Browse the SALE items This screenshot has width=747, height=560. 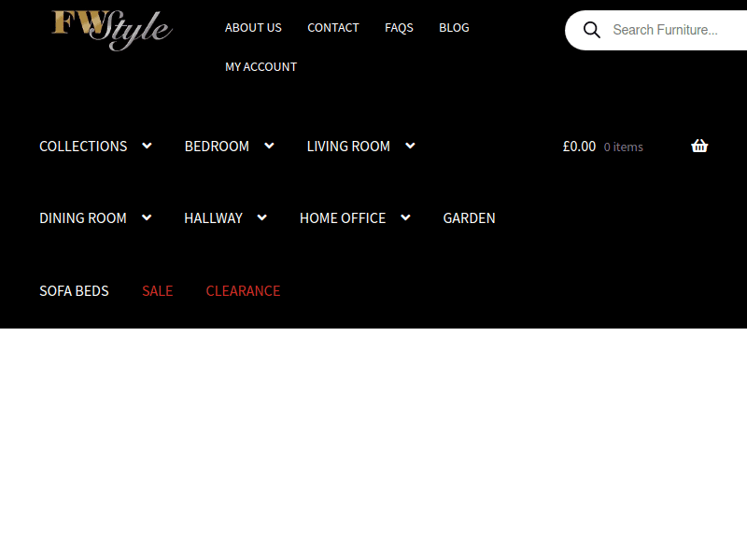[x=157, y=290]
